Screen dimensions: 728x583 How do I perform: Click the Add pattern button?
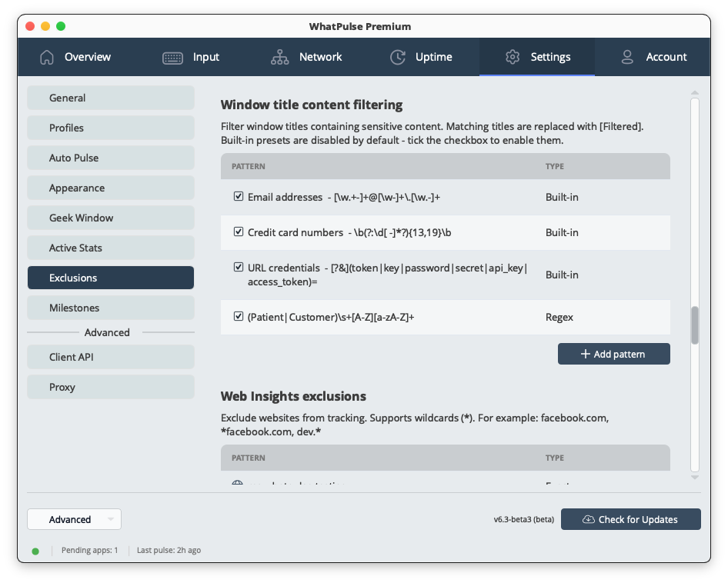[614, 354]
